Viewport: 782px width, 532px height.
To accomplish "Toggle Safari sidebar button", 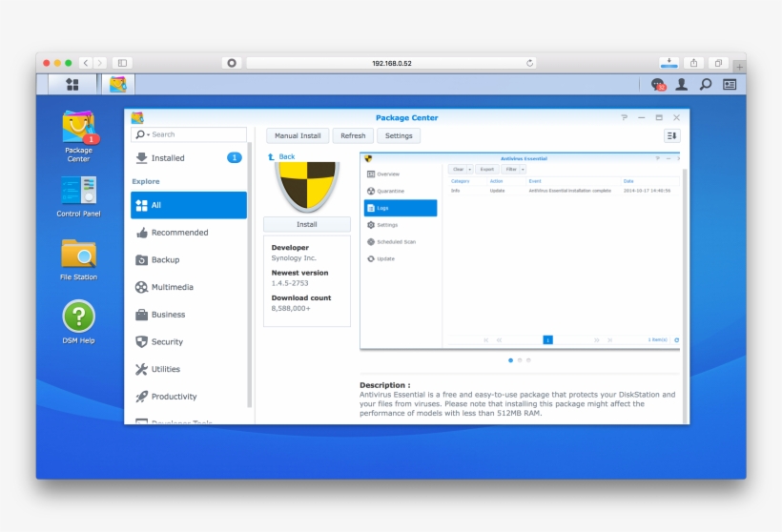I will 122,63.
